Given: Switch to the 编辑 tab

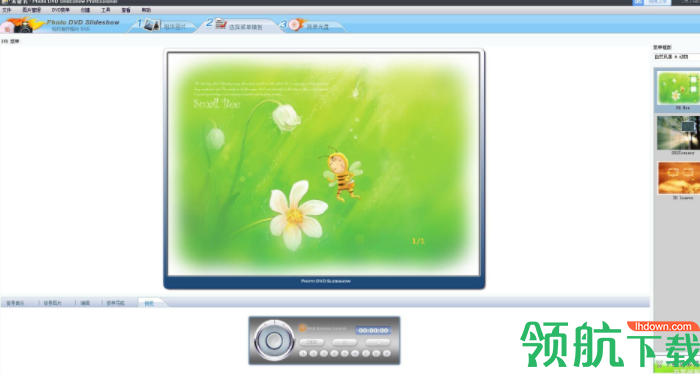Looking at the screenshot, I should tap(85, 303).
